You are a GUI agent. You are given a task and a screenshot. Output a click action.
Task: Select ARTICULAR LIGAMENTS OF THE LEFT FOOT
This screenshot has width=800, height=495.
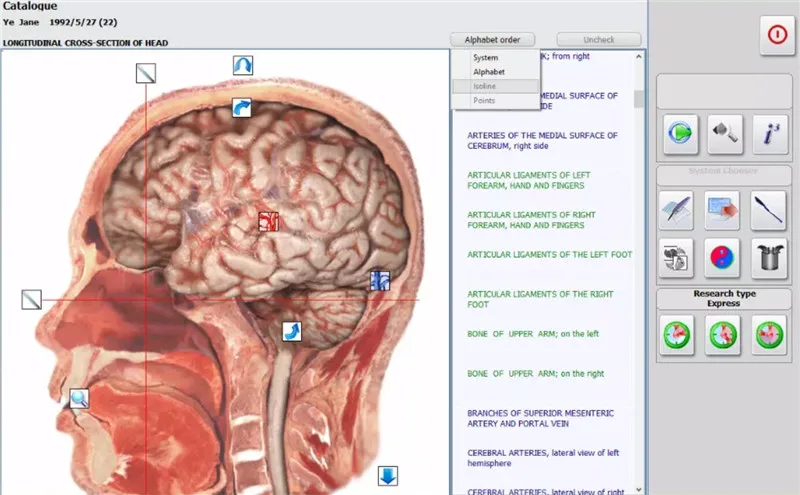pos(549,255)
